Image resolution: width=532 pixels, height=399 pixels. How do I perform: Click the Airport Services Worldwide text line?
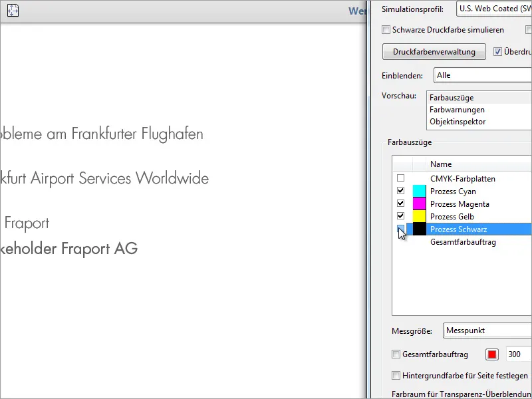click(104, 179)
